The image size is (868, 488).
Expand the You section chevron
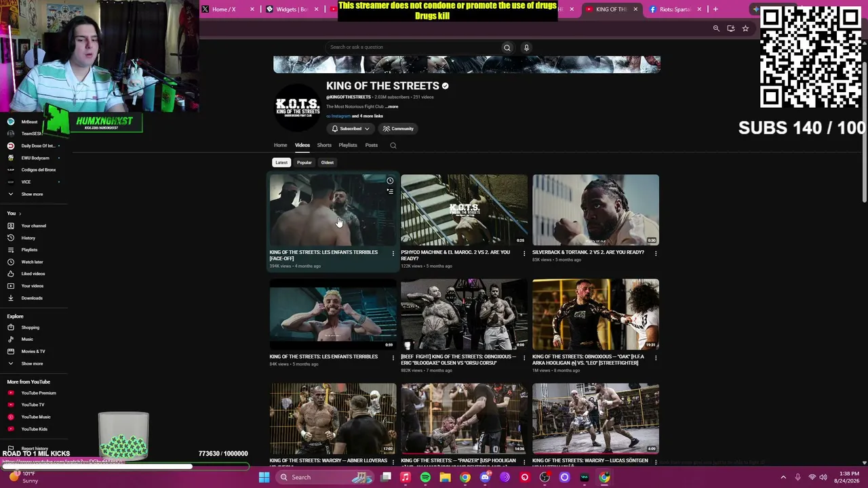20,213
